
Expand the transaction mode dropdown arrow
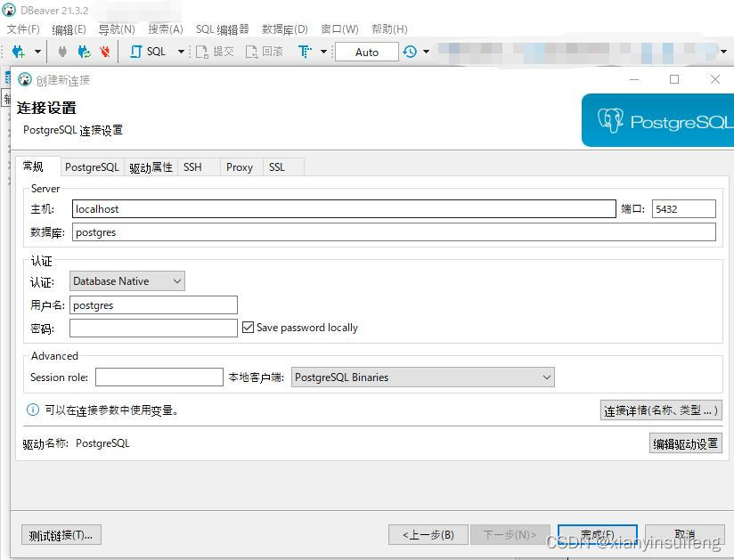(x=323, y=52)
